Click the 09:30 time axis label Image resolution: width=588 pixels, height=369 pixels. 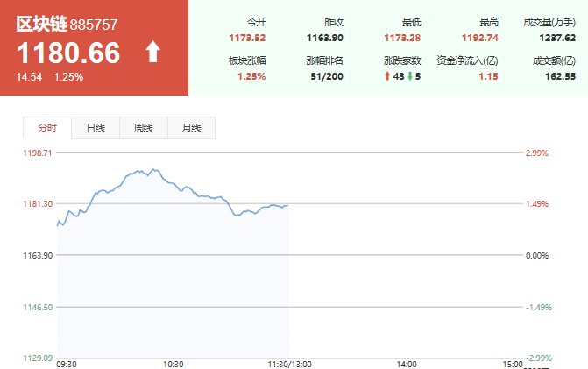coord(67,364)
